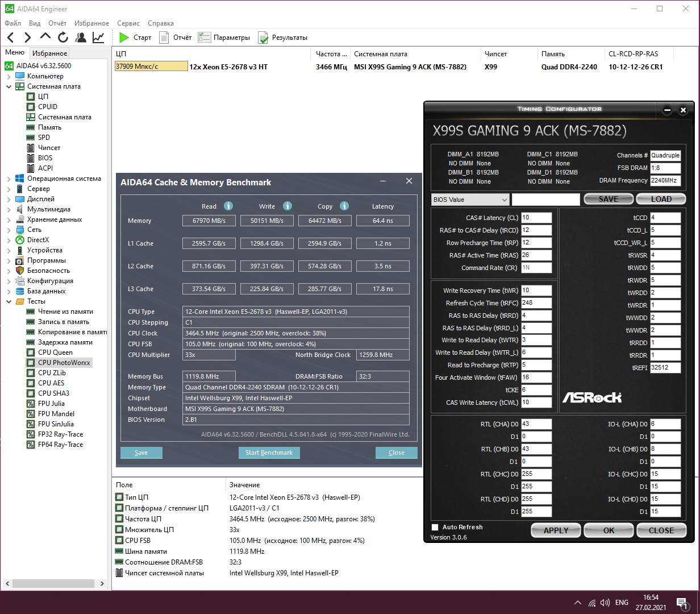Viewport: 700px width, 614px height.
Task: Click the CAS# Latency (CL) field
Action: 536,218
